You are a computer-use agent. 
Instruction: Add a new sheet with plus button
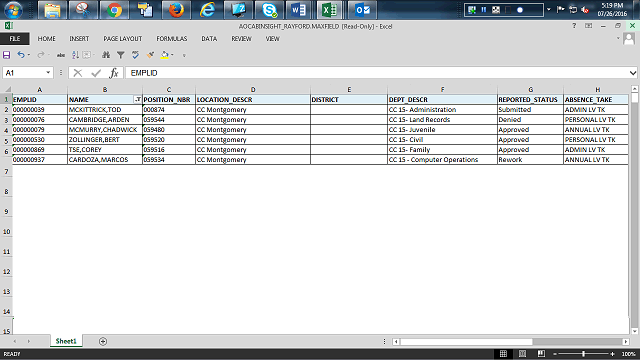(103, 342)
